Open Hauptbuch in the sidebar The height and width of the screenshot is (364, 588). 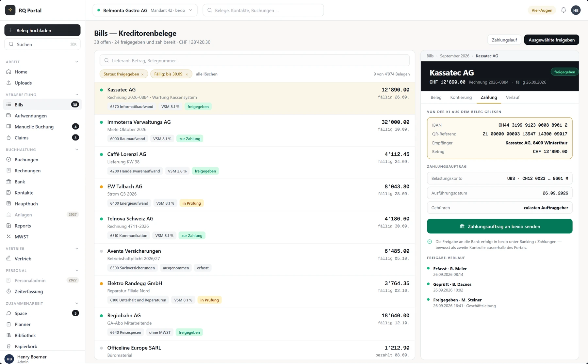click(42, 204)
